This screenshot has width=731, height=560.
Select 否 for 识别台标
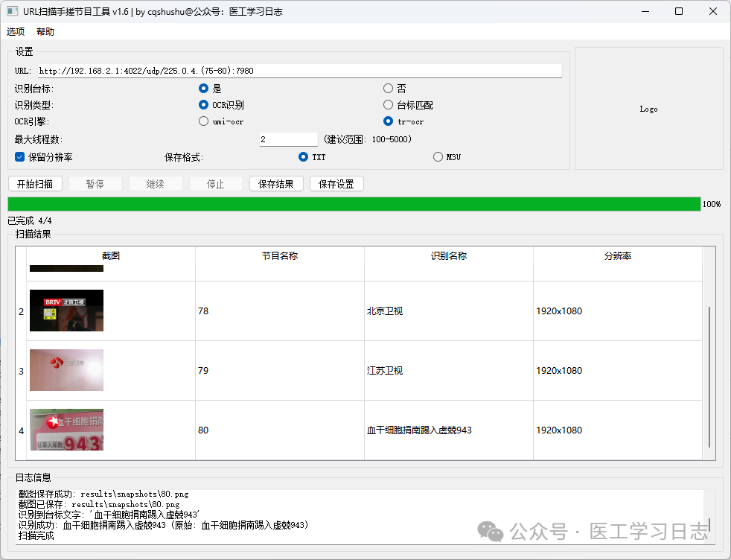(388, 89)
